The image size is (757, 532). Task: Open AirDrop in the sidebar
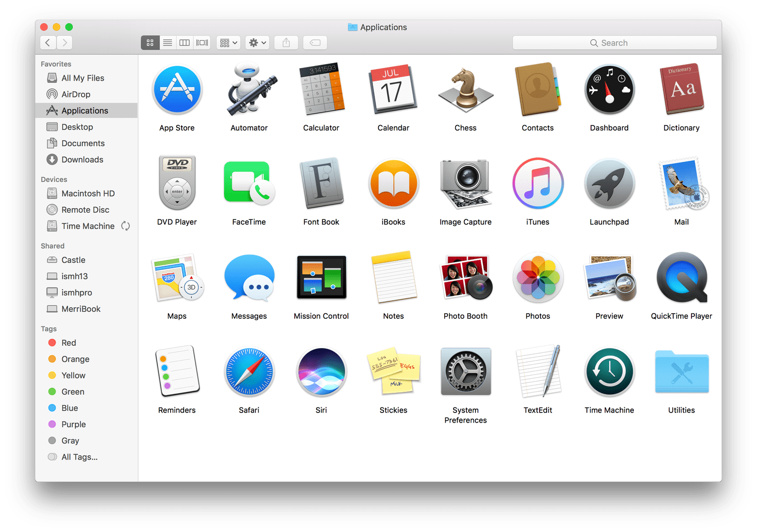pyautogui.click(x=86, y=94)
